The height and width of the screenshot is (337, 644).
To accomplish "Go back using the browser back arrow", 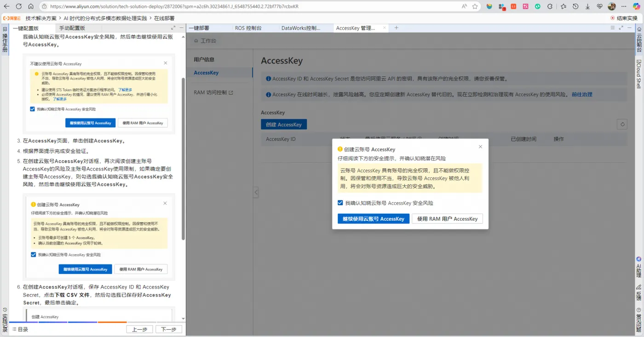I will point(6,6).
